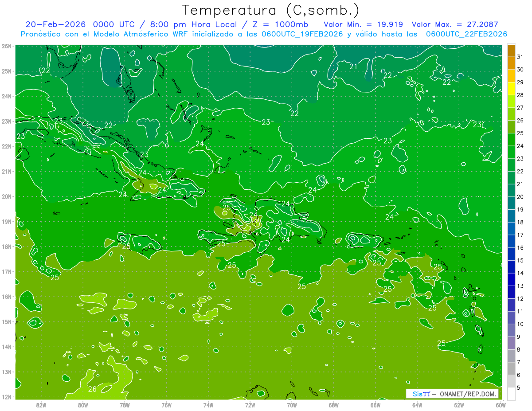Click the legend value 17 on color scale
532x411 pixels.
pyautogui.click(x=520, y=235)
